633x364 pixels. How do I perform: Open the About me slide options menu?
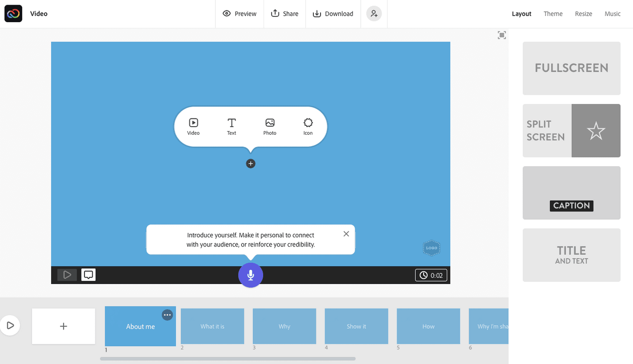point(167,314)
